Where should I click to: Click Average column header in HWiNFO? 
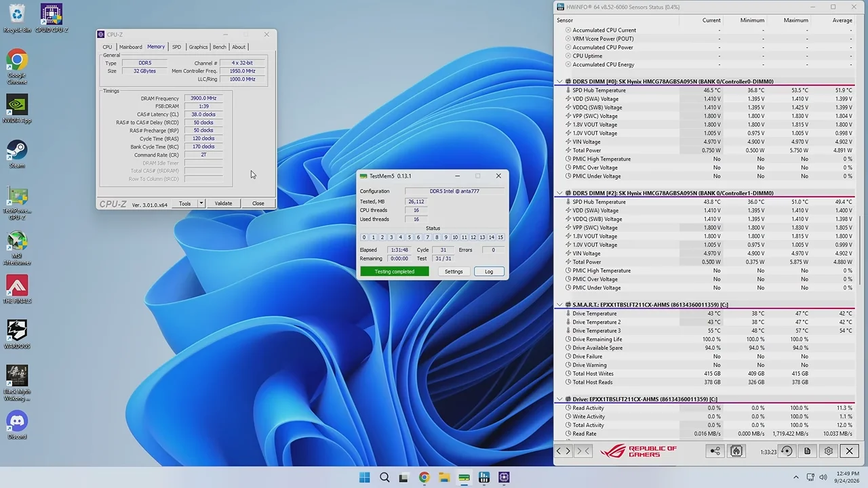point(842,20)
